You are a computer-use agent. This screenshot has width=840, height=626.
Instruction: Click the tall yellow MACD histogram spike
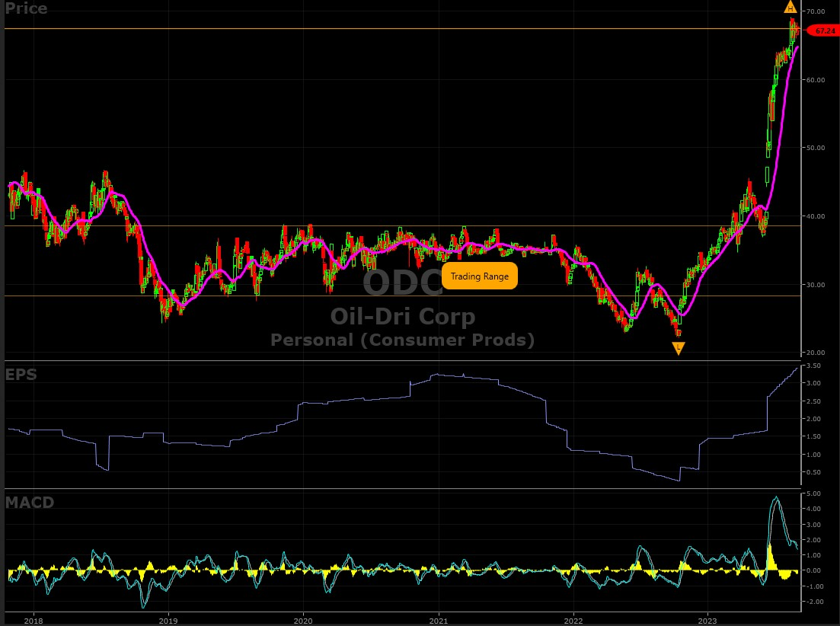[x=771, y=557]
